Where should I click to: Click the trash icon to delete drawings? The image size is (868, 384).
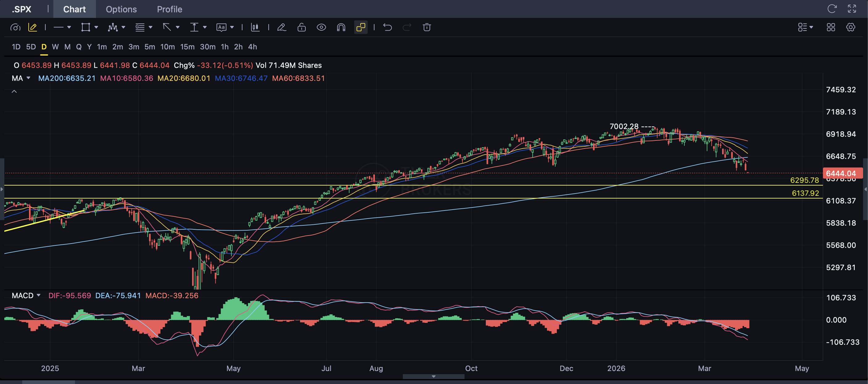427,27
